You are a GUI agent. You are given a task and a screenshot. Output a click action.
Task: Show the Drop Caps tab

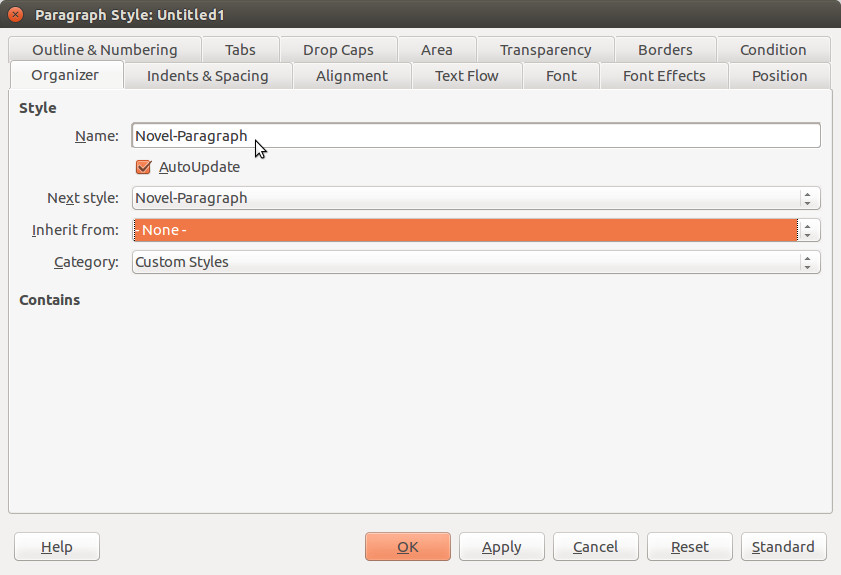pos(338,50)
